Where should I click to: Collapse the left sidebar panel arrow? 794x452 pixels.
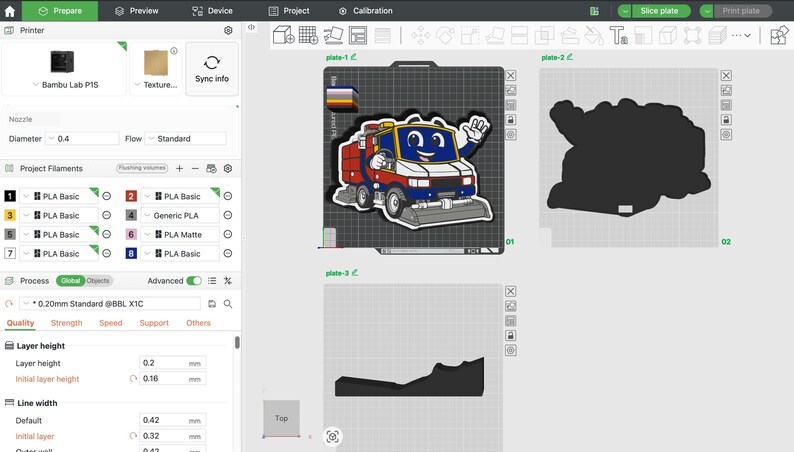point(251,27)
